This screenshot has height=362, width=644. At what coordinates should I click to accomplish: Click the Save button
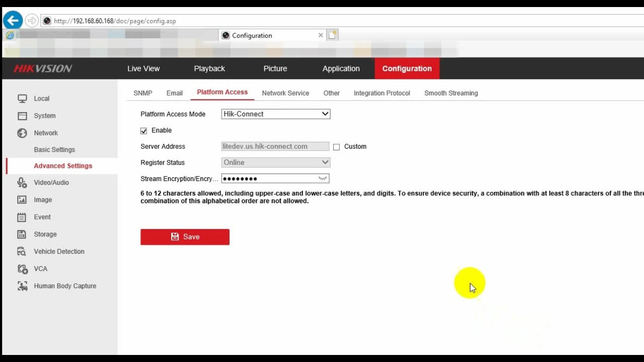[x=185, y=237]
